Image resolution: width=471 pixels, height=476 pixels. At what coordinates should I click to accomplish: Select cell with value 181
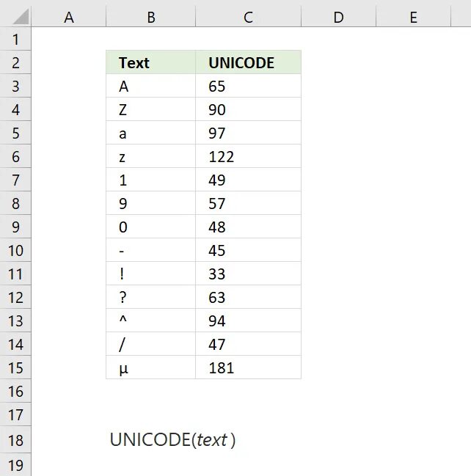[x=248, y=367]
